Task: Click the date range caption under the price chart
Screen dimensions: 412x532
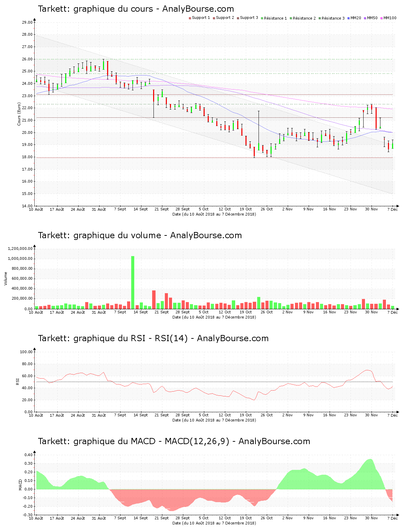Action: pos(214,214)
